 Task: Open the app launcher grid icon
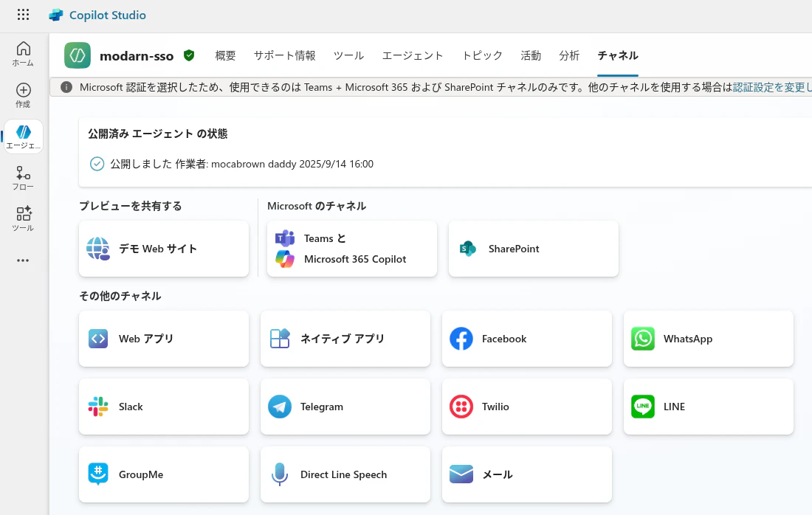(x=24, y=15)
